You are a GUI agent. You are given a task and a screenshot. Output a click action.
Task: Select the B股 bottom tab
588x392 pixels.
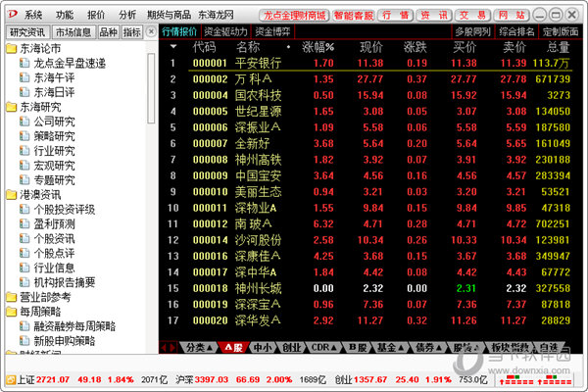click(358, 348)
